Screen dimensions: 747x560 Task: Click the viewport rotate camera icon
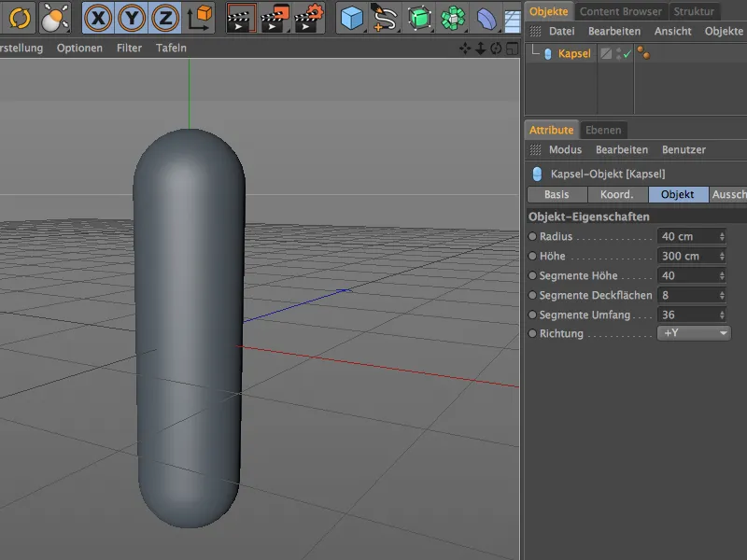point(496,49)
